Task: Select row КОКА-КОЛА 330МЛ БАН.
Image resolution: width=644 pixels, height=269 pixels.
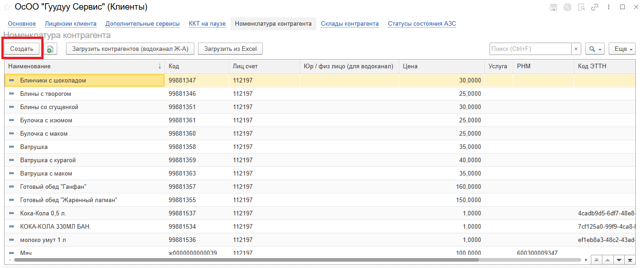Action: (320, 226)
